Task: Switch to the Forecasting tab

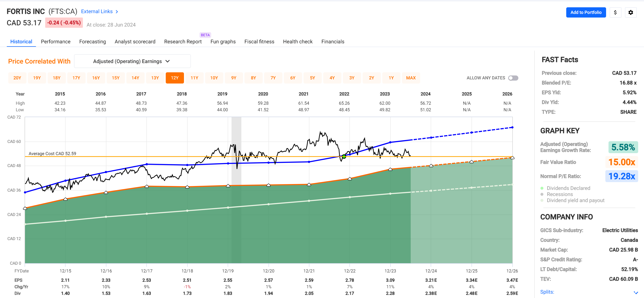Action: (x=93, y=42)
